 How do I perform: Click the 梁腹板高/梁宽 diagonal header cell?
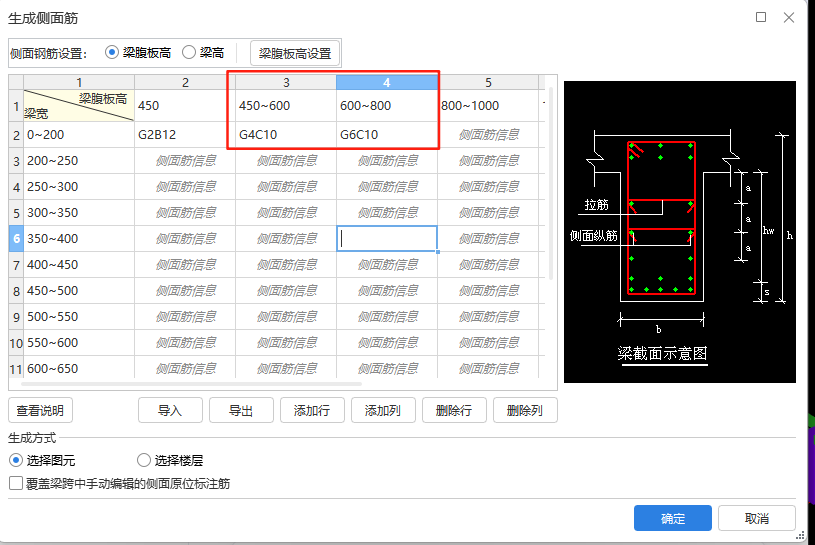[79, 105]
